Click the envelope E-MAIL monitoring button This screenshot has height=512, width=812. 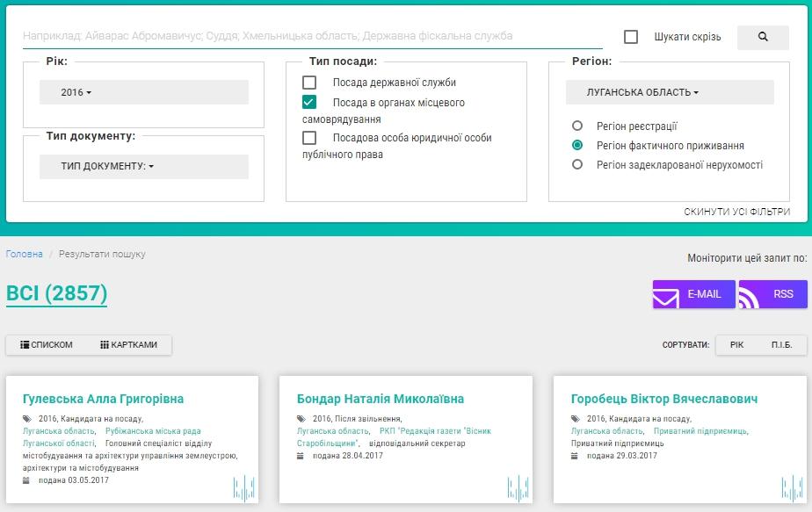[693, 294]
